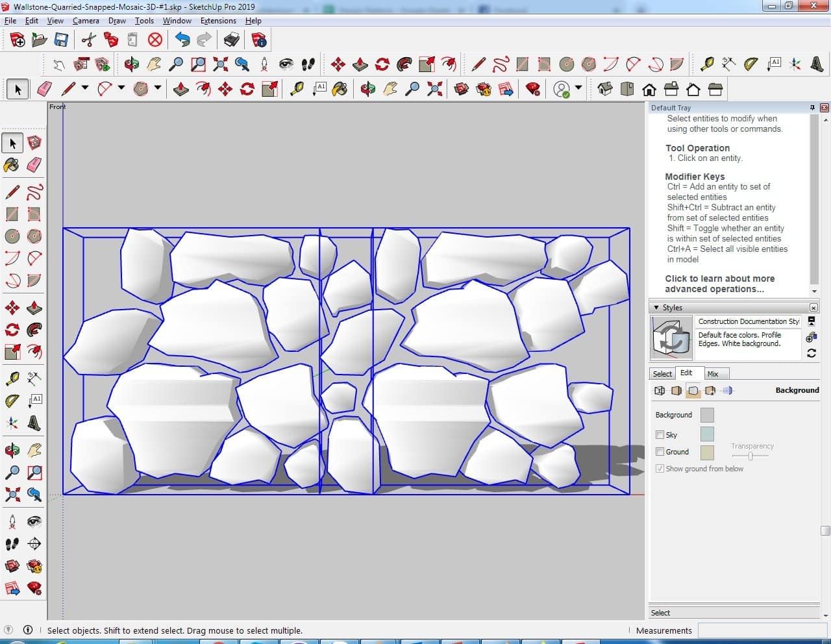Select the Tape Measure tool in left toolbar
Image resolution: width=831 pixels, height=644 pixels.
click(12, 378)
